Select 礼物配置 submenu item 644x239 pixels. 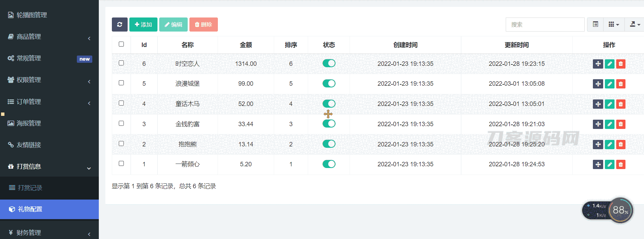click(49, 209)
